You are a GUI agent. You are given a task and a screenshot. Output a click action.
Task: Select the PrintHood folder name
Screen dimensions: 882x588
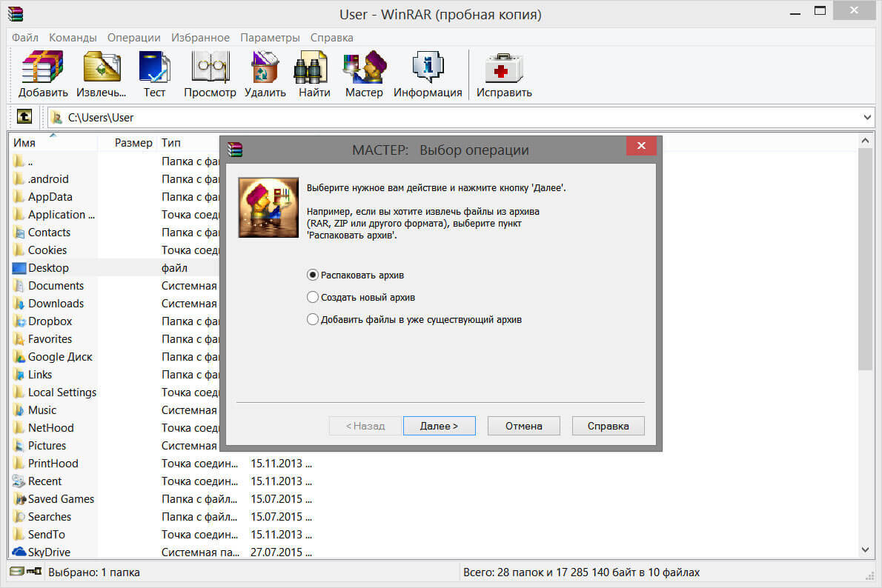tap(53, 464)
